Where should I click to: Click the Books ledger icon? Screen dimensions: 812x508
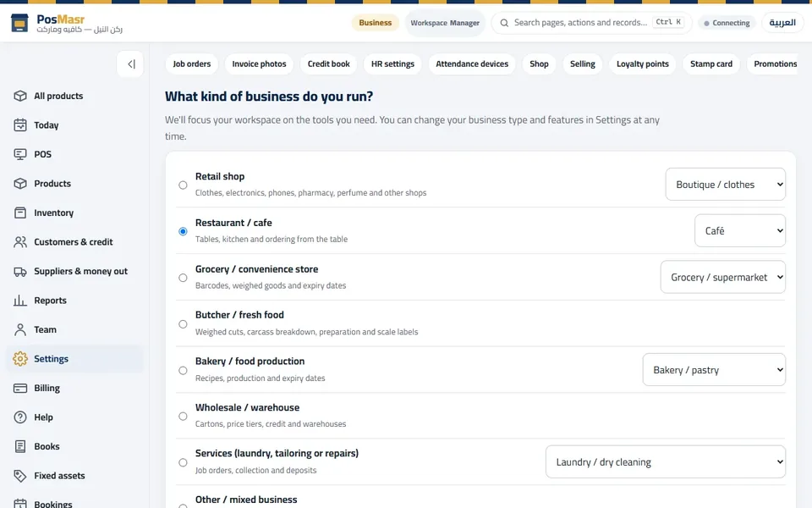point(20,446)
